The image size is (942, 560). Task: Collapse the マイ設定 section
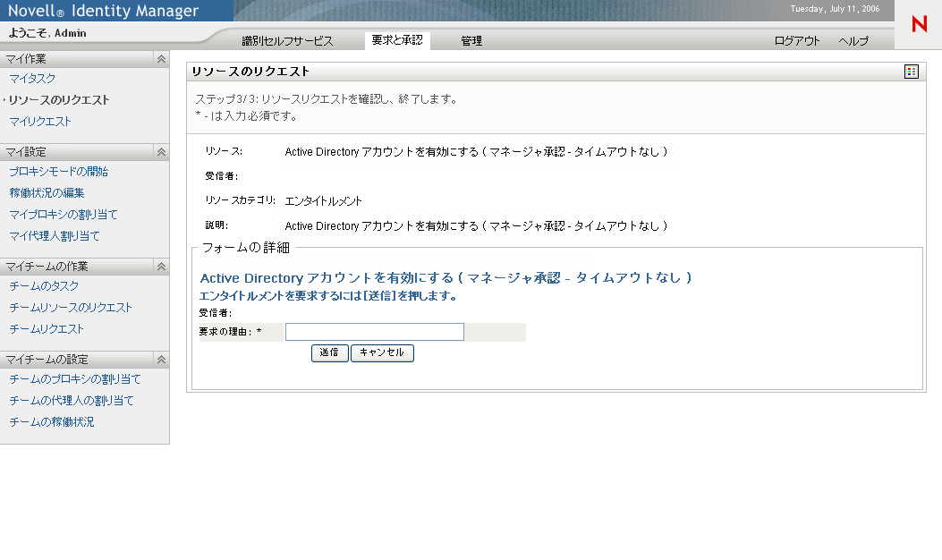pyautogui.click(x=161, y=152)
